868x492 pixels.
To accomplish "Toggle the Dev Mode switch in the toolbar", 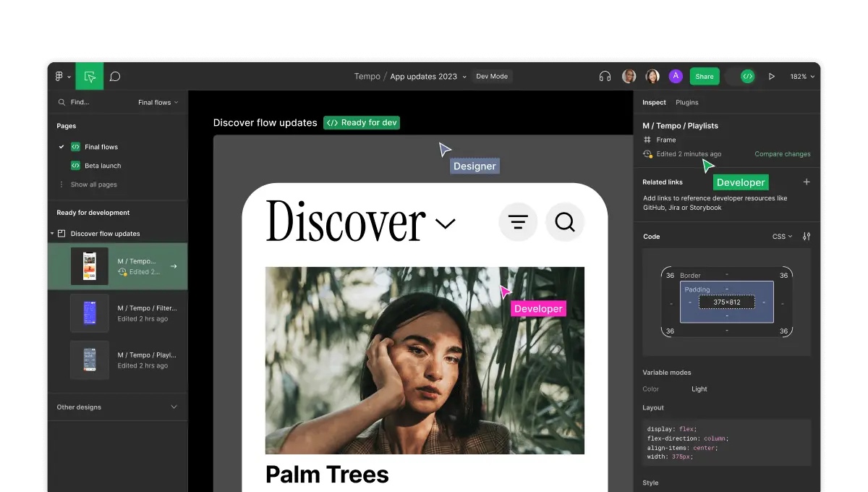I will [x=741, y=76].
